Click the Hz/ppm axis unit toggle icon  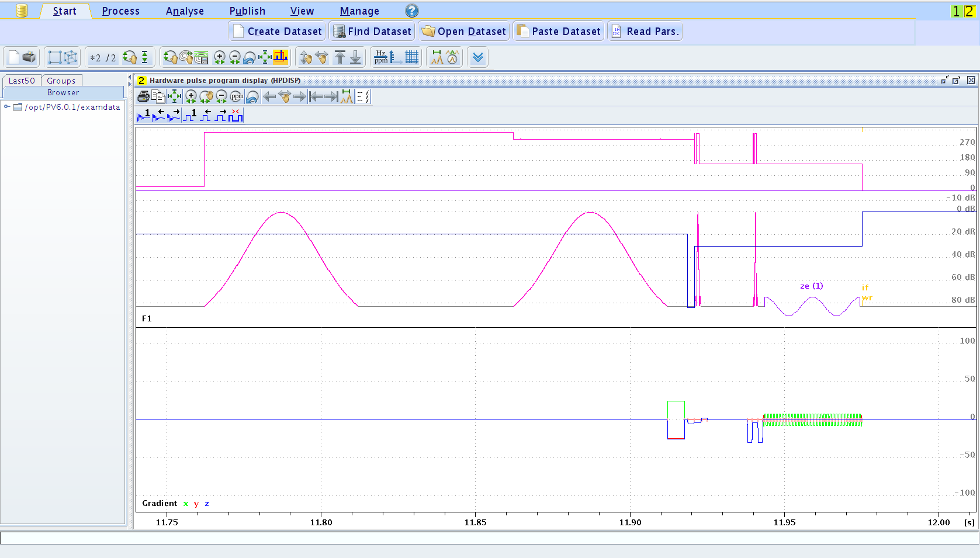point(380,57)
